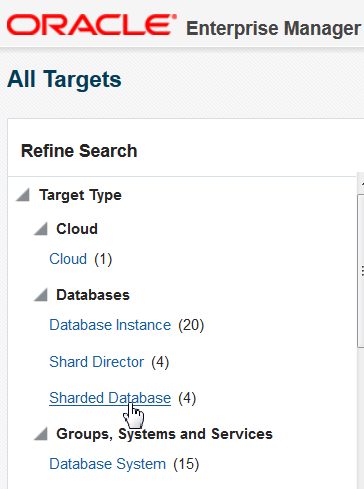Click the Enterprise Manager title text
This screenshot has width=364, height=489.
tap(273, 28)
